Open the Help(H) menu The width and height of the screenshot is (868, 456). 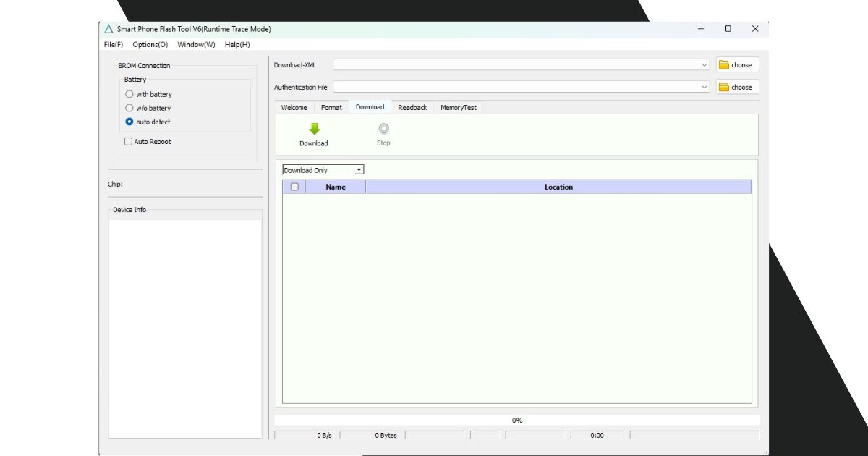(237, 45)
